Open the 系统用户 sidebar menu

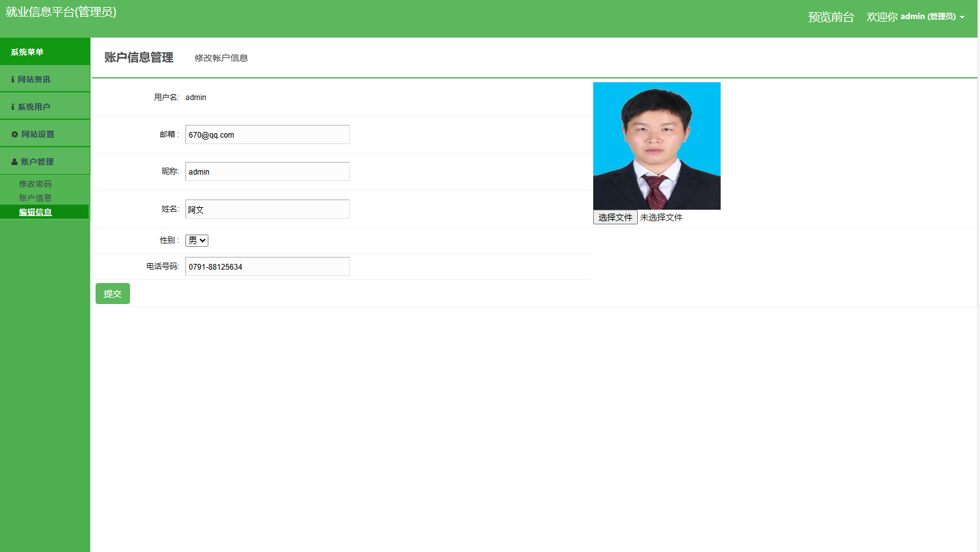(x=45, y=106)
